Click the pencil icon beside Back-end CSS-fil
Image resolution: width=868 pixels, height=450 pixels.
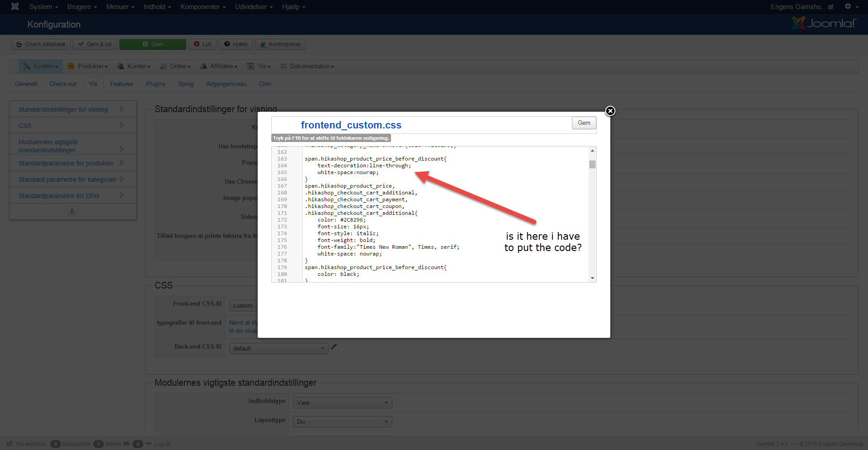(x=334, y=346)
